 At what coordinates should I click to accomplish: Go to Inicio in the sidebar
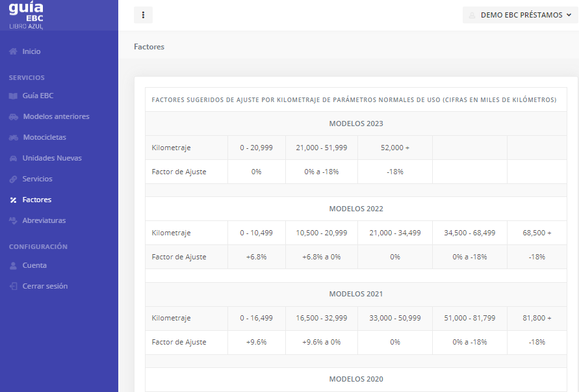point(31,51)
